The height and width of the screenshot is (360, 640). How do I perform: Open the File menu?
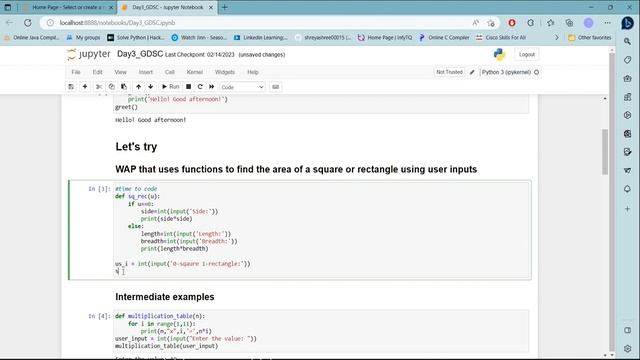(76, 72)
